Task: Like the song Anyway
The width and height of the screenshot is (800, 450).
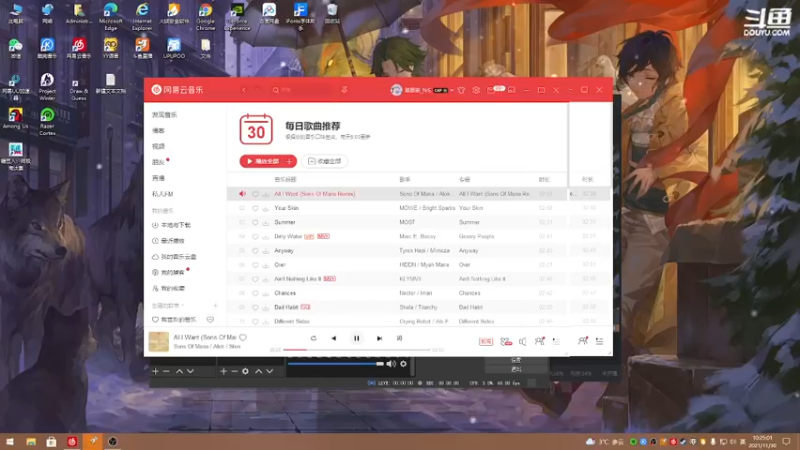Action: click(255, 251)
